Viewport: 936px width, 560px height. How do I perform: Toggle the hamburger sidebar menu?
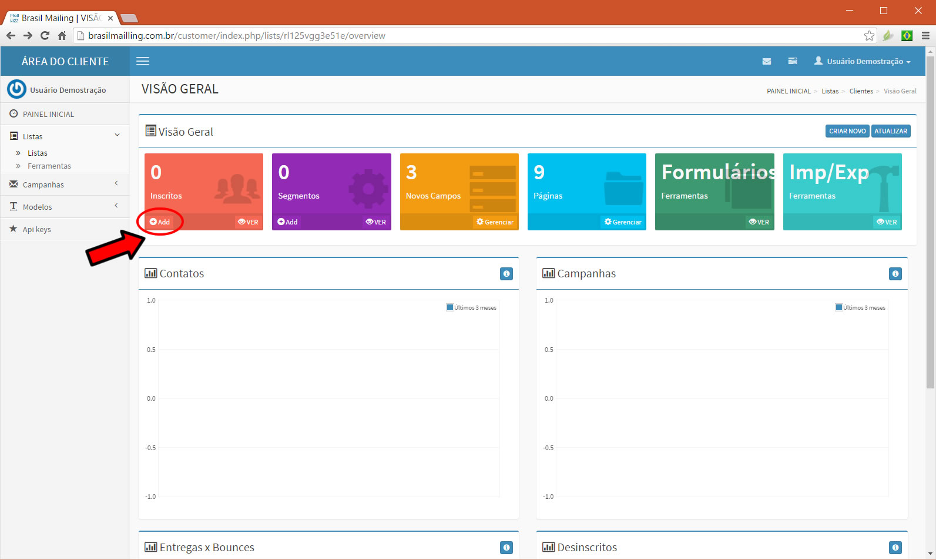coord(143,61)
